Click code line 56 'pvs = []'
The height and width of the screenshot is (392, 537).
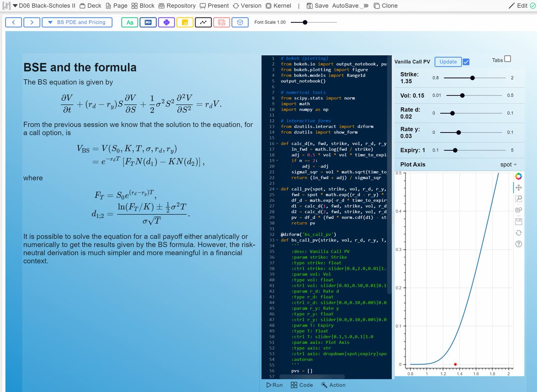tap(301, 371)
